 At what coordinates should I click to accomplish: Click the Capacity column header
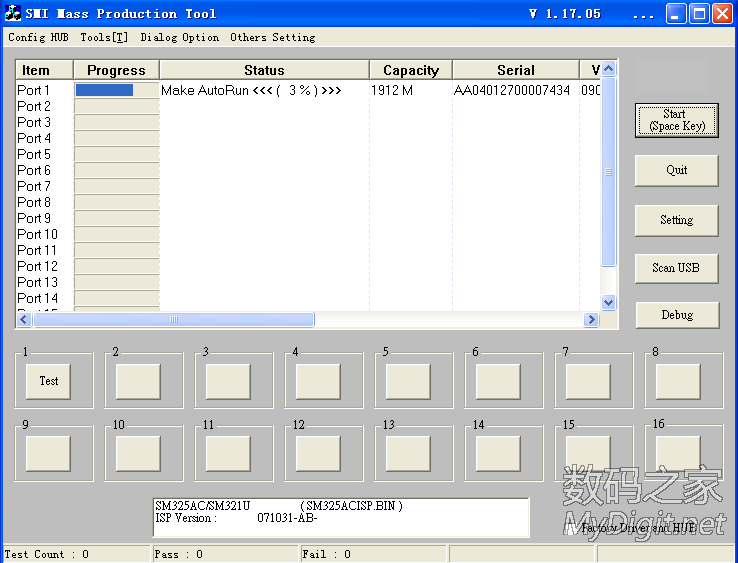coord(411,70)
